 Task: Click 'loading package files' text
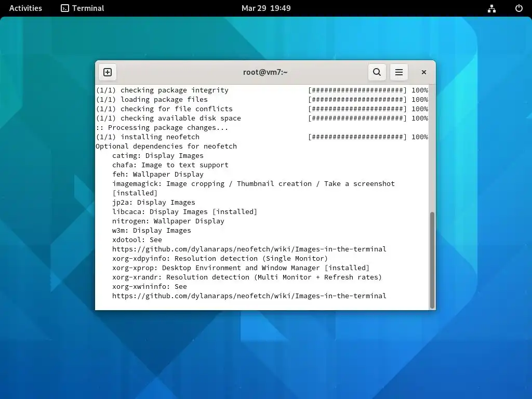point(164,100)
